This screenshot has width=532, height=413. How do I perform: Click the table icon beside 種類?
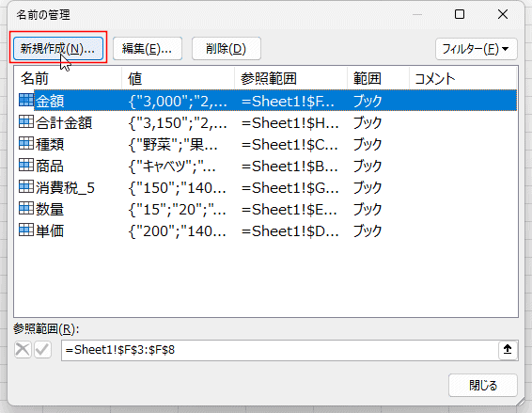[x=26, y=143]
